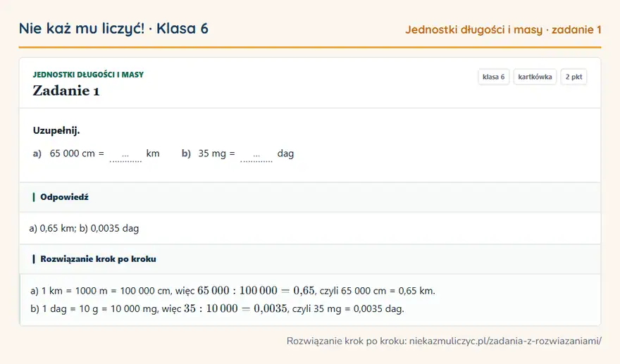
Task: Click the green 'JEDNOSTKI DŁUGOŚCI I MASY' category label
Action: pyautogui.click(x=88, y=75)
